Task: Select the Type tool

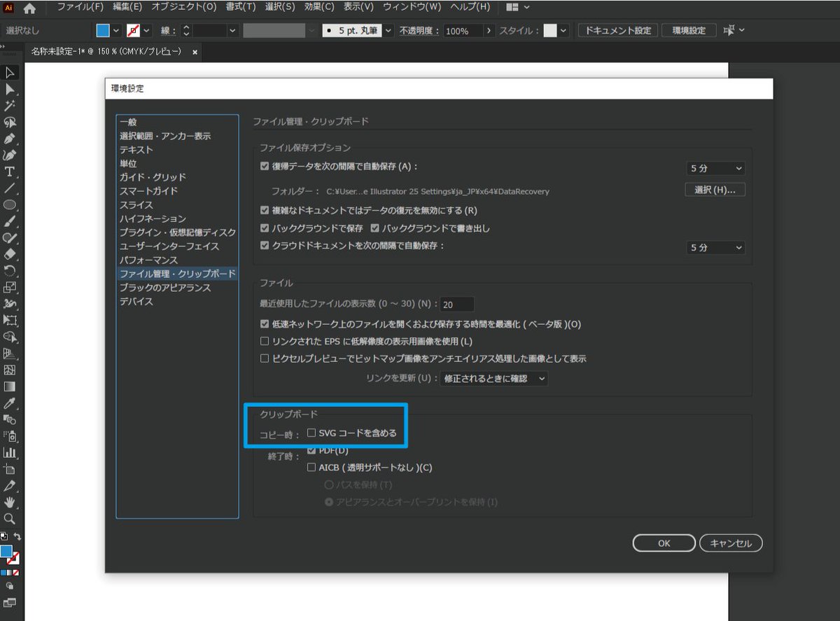Action: coord(10,172)
